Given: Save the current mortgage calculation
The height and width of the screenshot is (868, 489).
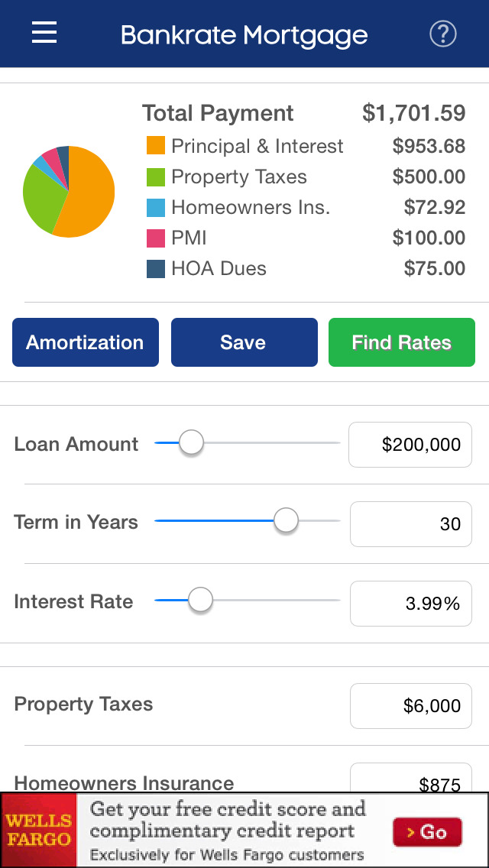Looking at the screenshot, I should coord(244,342).
